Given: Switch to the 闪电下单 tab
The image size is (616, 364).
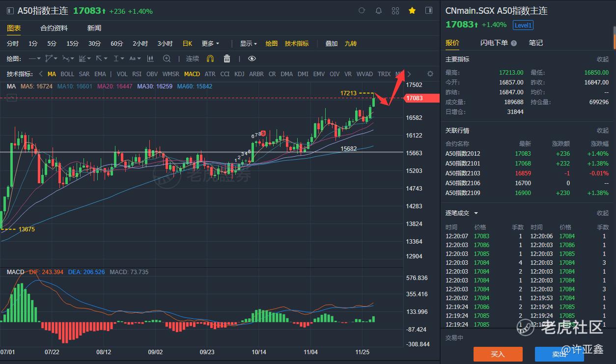Looking at the screenshot, I should click(494, 43).
